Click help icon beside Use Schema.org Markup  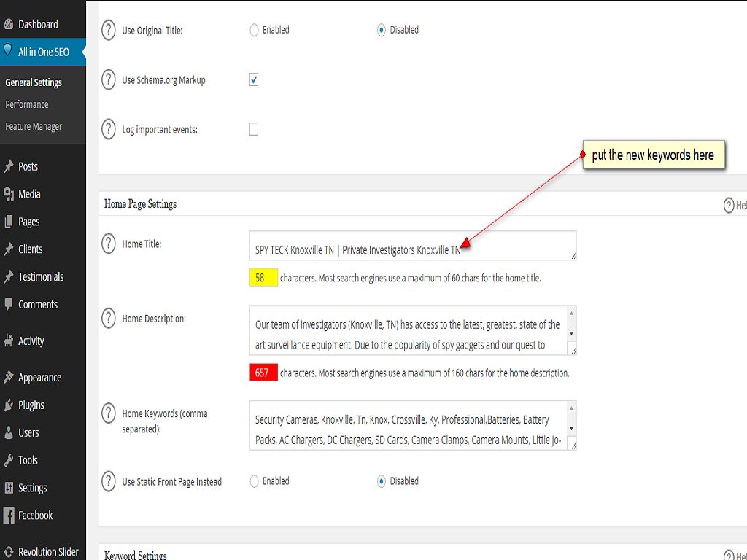(109, 79)
